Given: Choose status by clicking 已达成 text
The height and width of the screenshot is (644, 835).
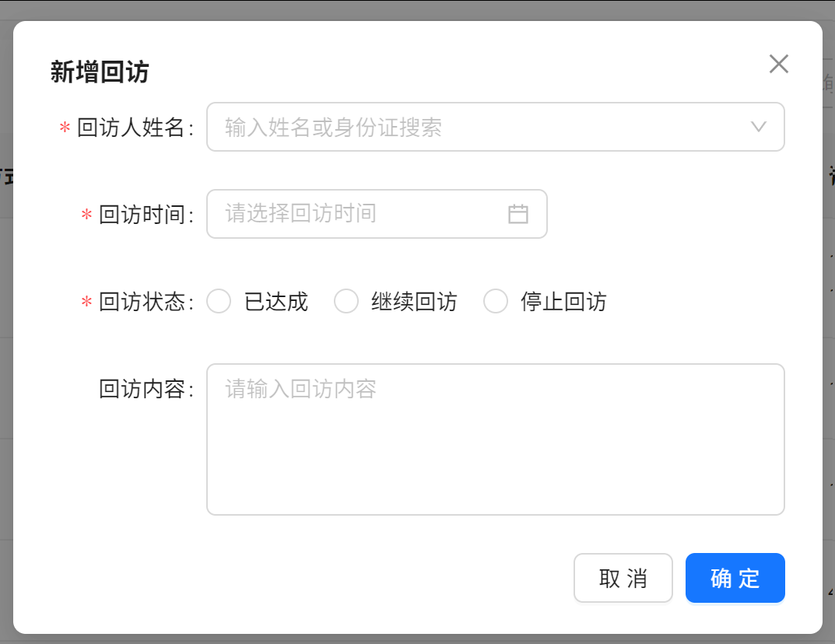Looking at the screenshot, I should point(276,302).
